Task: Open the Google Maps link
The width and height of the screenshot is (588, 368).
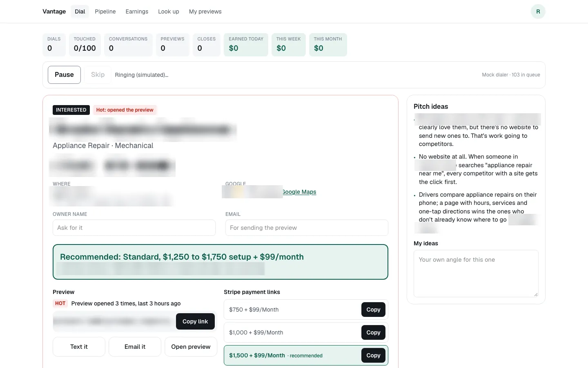Action: tap(299, 192)
